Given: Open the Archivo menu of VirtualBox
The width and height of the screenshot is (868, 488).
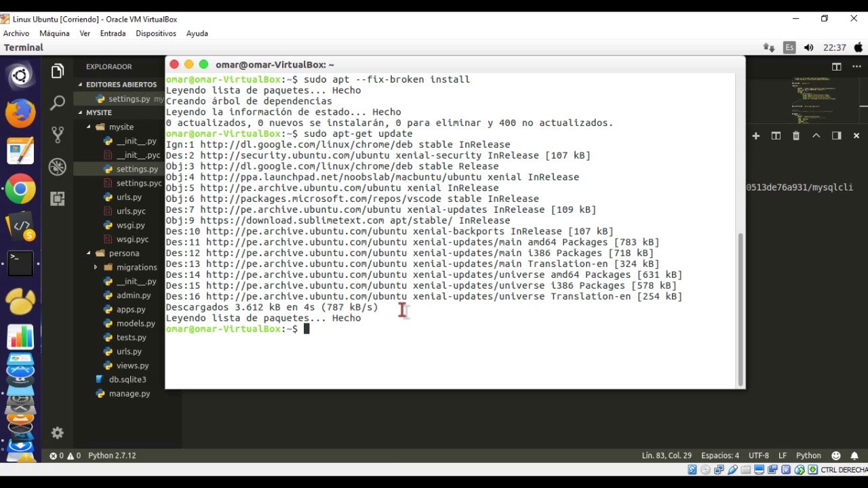Looking at the screenshot, I should pos(16,33).
